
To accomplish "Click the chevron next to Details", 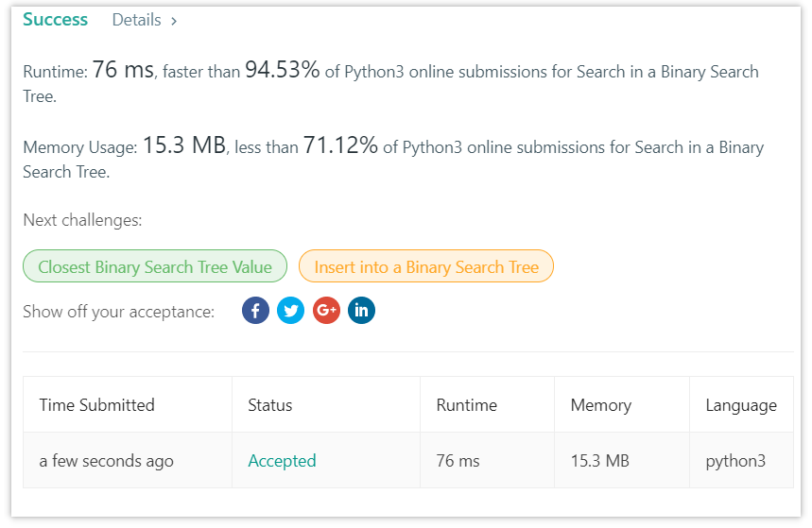I will pyautogui.click(x=174, y=21).
